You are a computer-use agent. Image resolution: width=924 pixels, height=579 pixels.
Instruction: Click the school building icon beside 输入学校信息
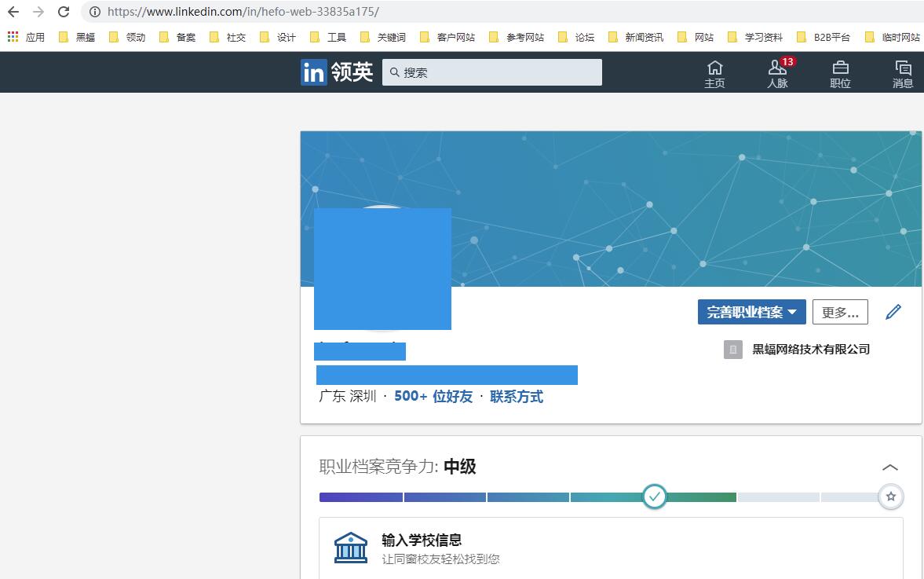[x=351, y=547]
